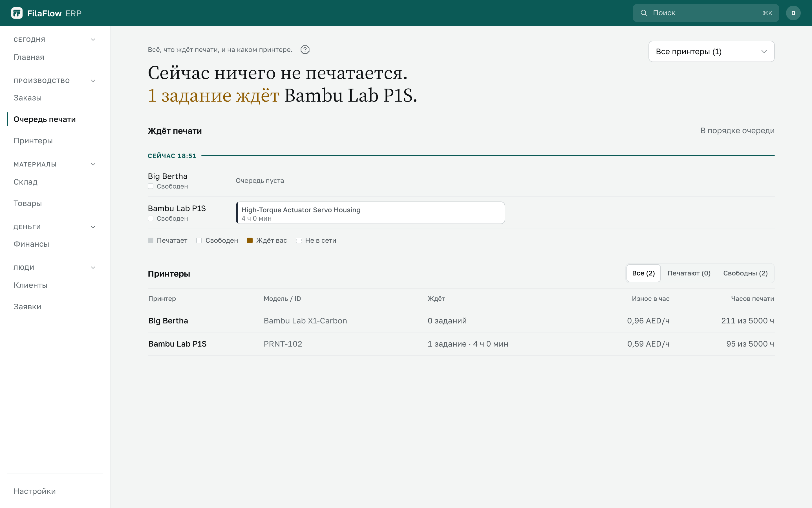The image size is (812, 508).
Task: Open Заказы in sidebar
Action: click(28, 98)
